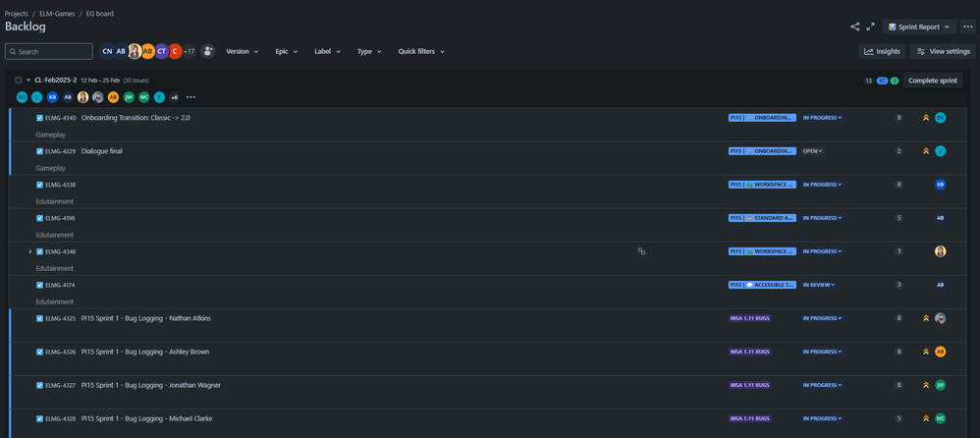The image size is (980, 438).
Task: Go to EG board breadcrumb
Action: (100, 13)
